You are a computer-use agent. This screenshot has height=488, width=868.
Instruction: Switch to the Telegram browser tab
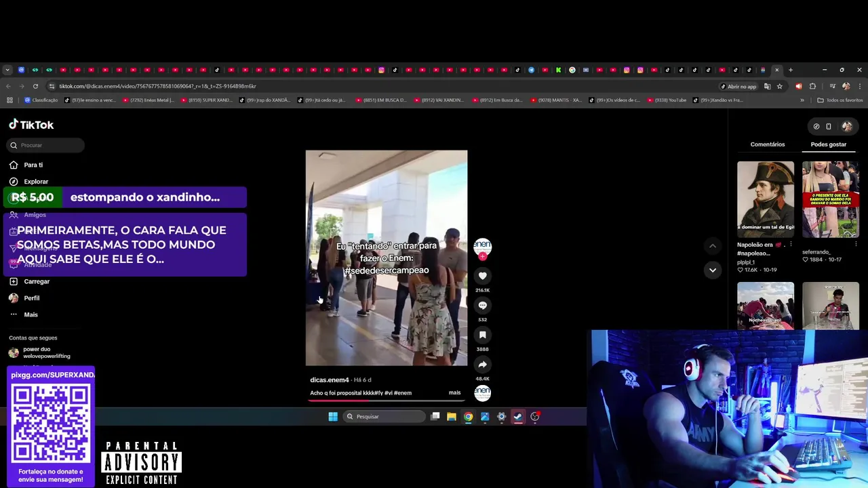pyautogui.click(x=531, y=70)
